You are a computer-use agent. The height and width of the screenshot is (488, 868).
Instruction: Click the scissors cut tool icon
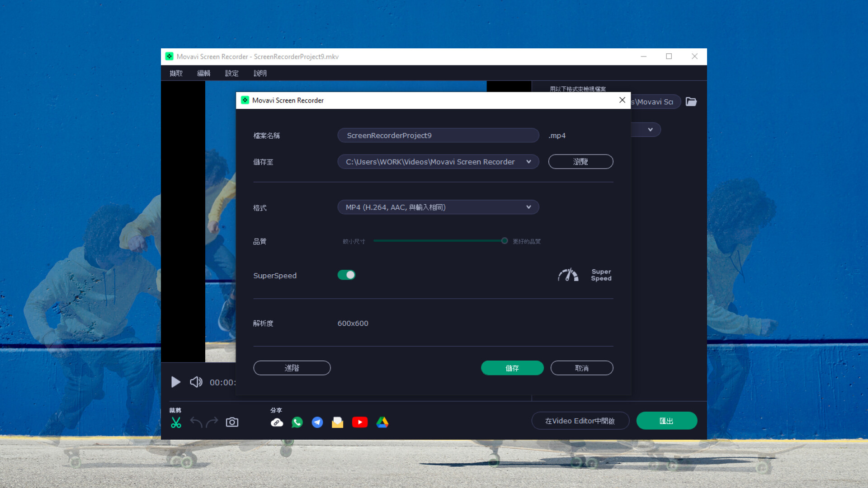(x=176, y=422)
